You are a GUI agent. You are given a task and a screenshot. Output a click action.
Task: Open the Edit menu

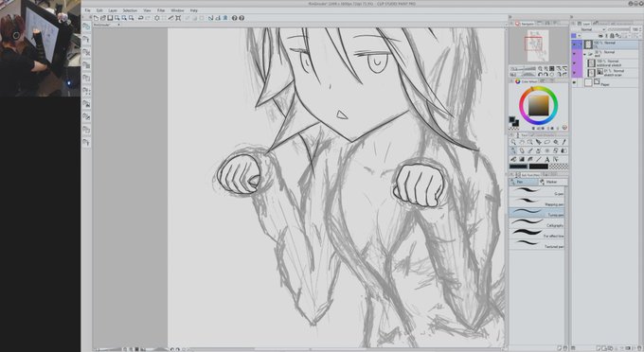pos(99,10)
